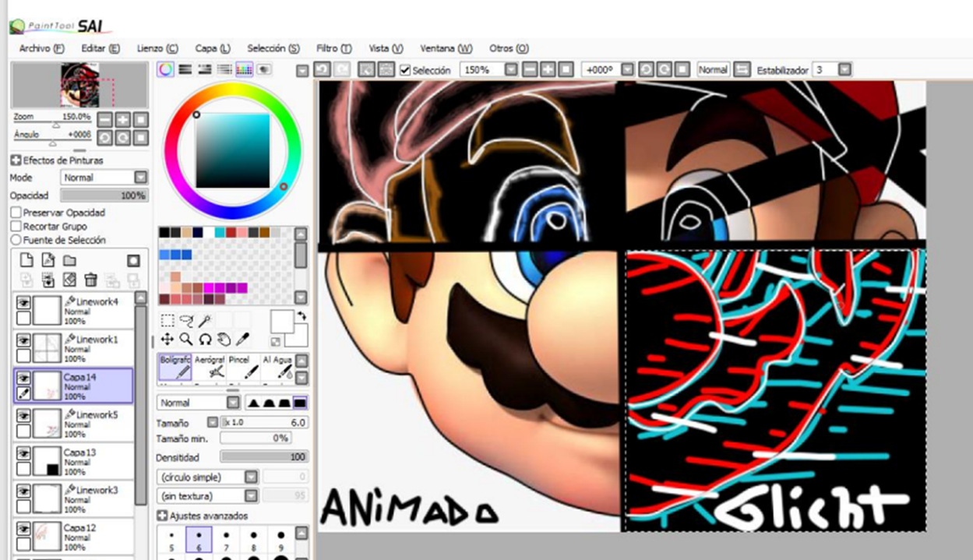
Task: Toggle the Selección checkbox in toolbar
Action: click(x=405, y=70)
